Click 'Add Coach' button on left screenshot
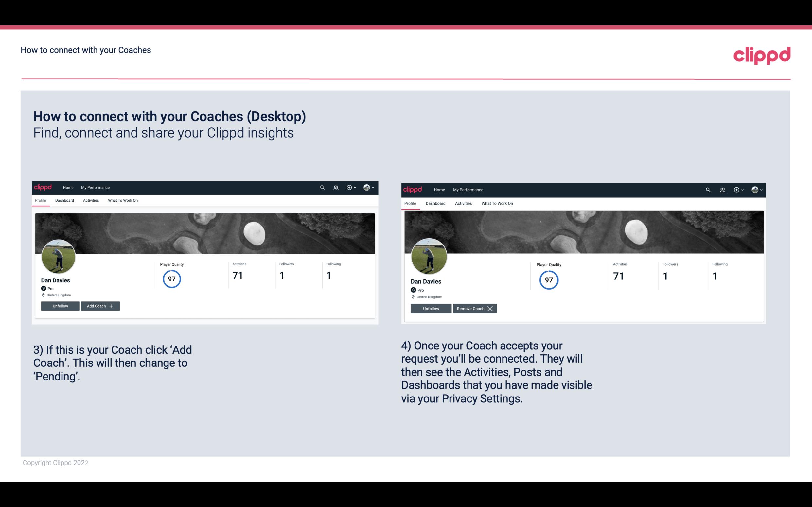812x507 pixels. [100, 306]
